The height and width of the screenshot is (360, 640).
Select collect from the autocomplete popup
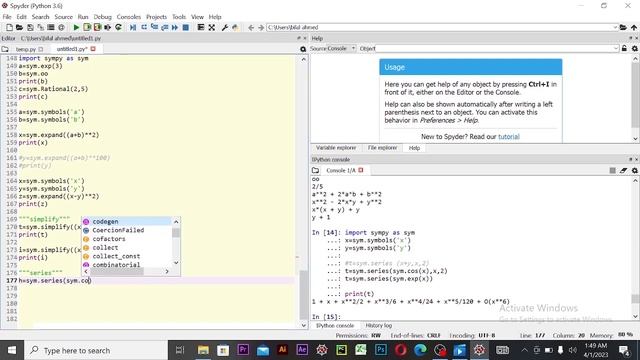coord(126,247)
